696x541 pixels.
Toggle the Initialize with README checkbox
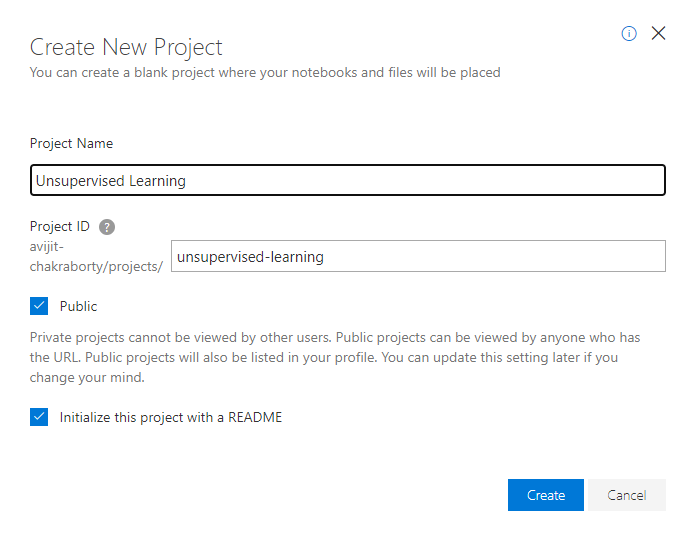click(39, 417)
